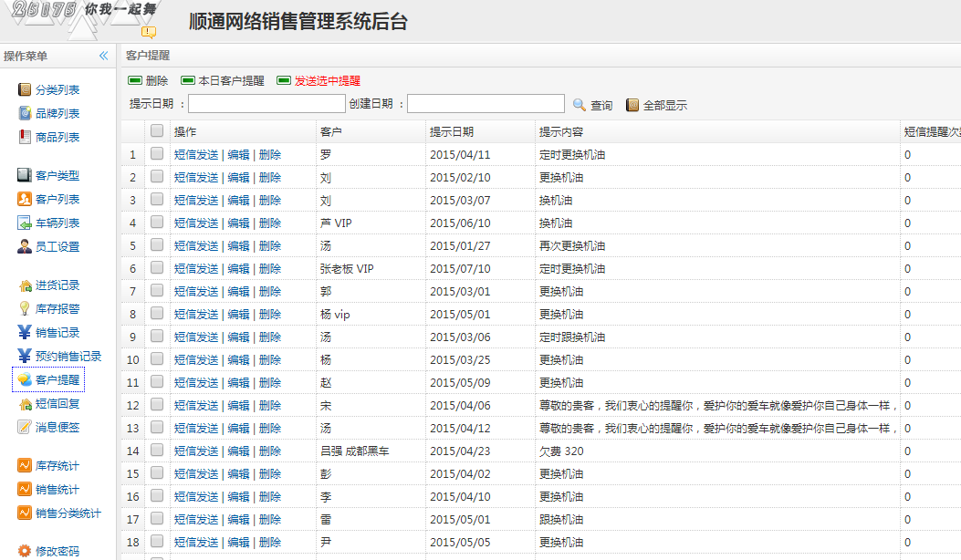Click the 库存统计 chart icon
Screen dimensions: 961x560
(x=25, y=465)
